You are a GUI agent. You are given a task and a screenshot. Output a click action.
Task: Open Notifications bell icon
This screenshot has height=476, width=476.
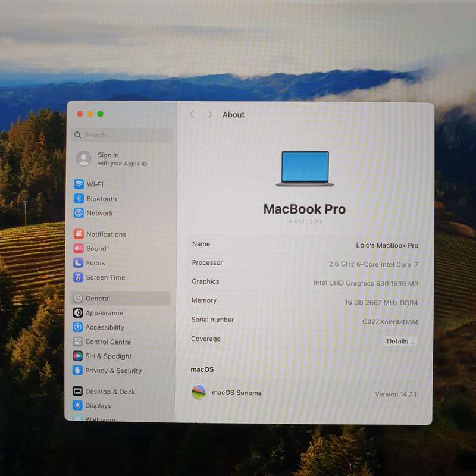(79, 234)
